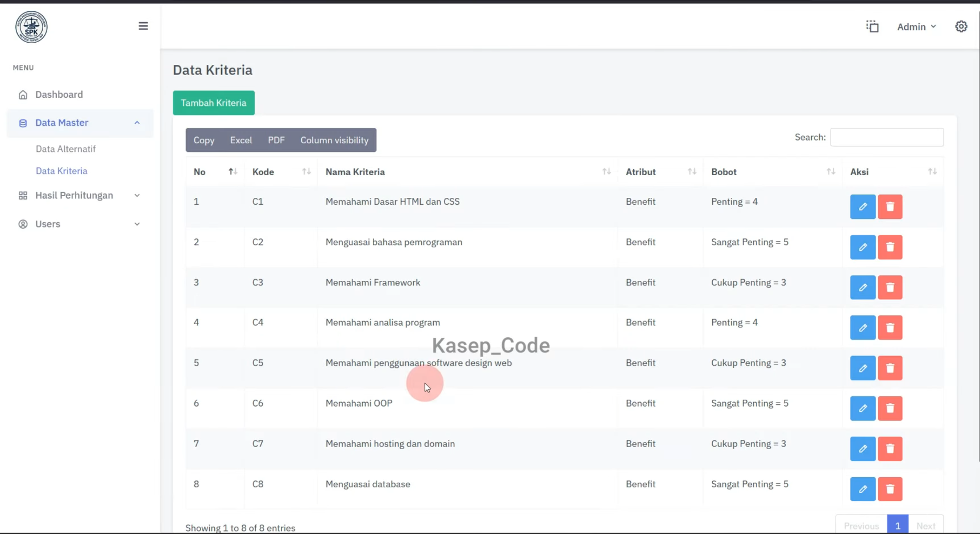The width and height of the screenshot is (980, 534).
Task: Sort table by Bobot column
Action: [773, 172]
